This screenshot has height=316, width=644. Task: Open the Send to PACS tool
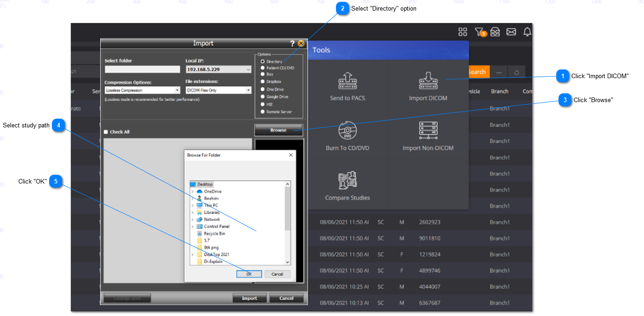348,81
